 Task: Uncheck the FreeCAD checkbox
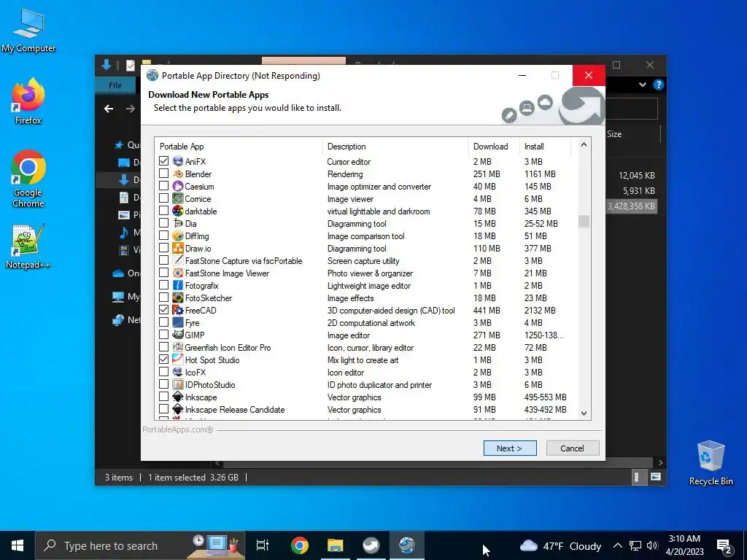[163, 309]
